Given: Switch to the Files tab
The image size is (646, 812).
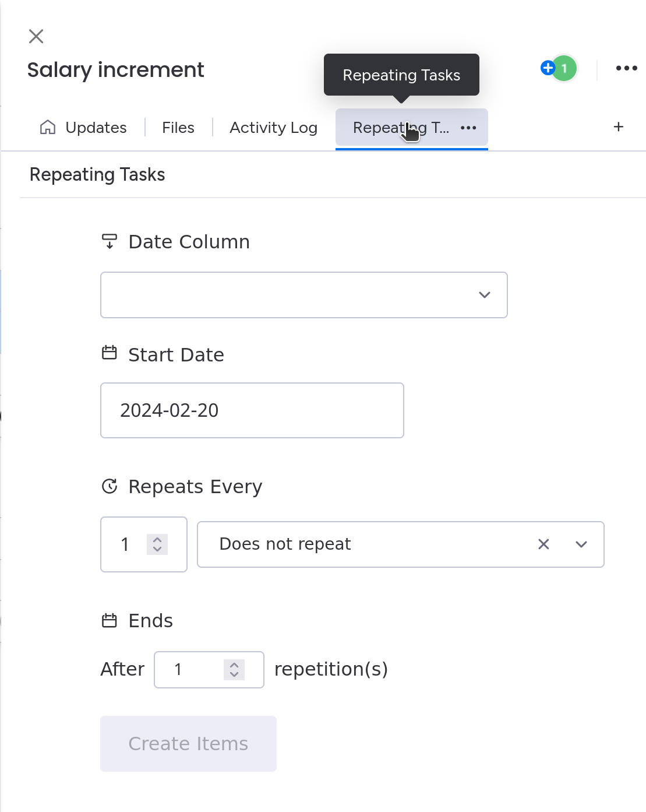Looking at the screenshot, I should coord(178,128).
